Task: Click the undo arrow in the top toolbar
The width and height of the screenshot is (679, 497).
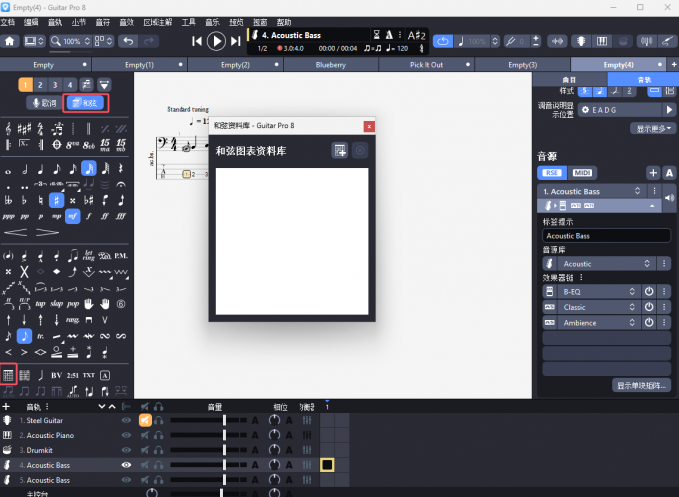Action: tap(128, 41)
